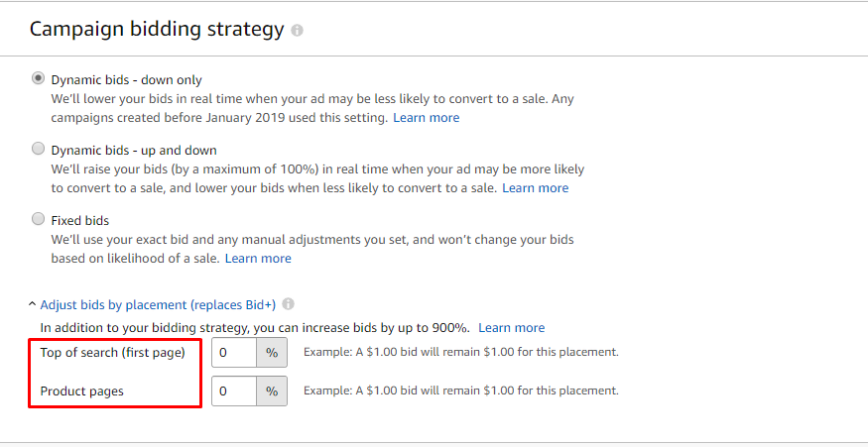Click the % box for Product pages

tap(272, 391)
